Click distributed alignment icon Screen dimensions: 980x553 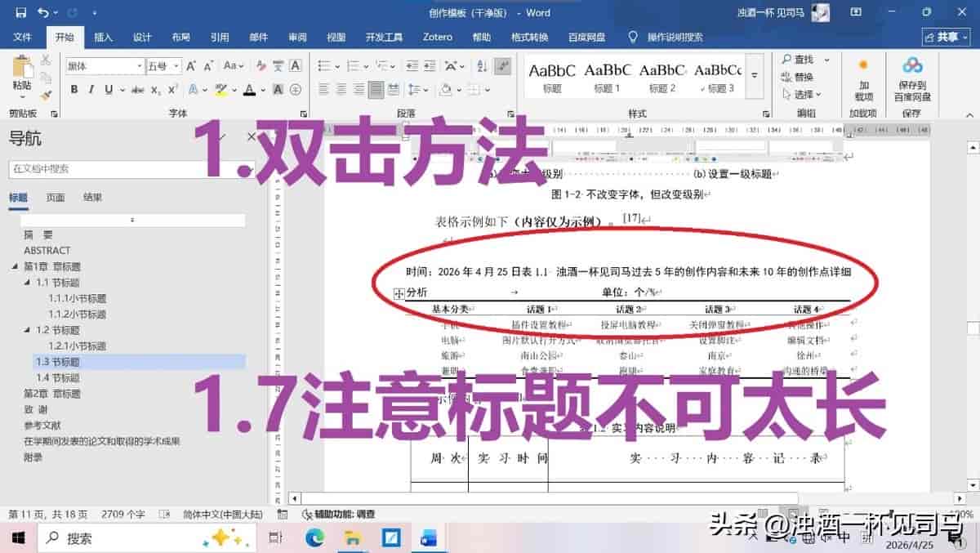click(x=393, y=90)
